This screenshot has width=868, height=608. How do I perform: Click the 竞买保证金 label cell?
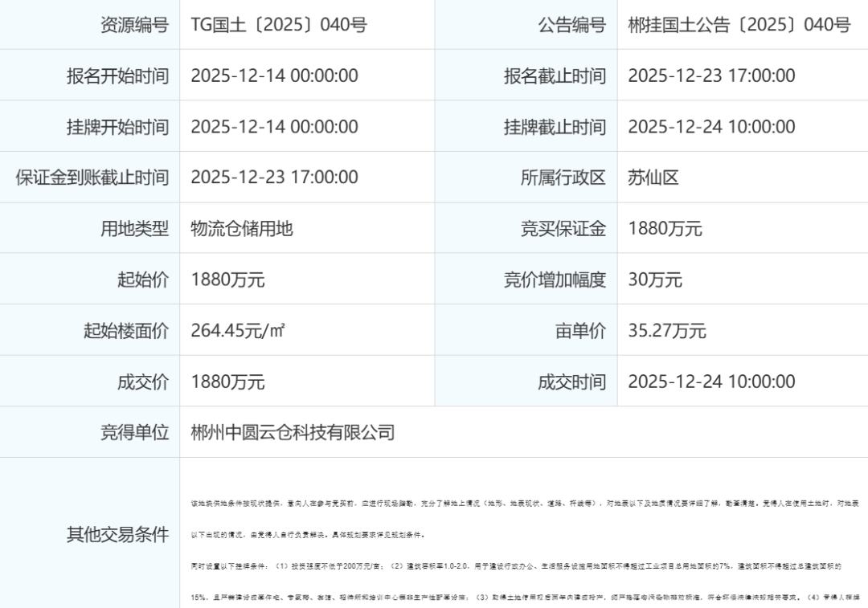click(x=563, y=229)
